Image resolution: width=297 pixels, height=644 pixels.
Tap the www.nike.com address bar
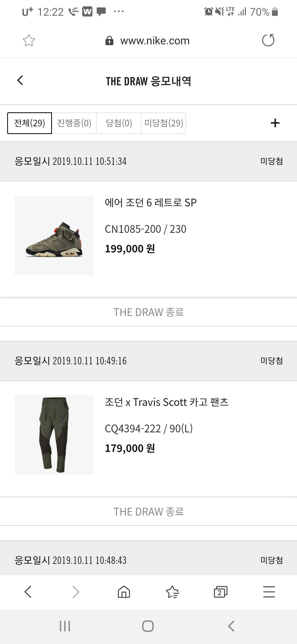point(148,41)
